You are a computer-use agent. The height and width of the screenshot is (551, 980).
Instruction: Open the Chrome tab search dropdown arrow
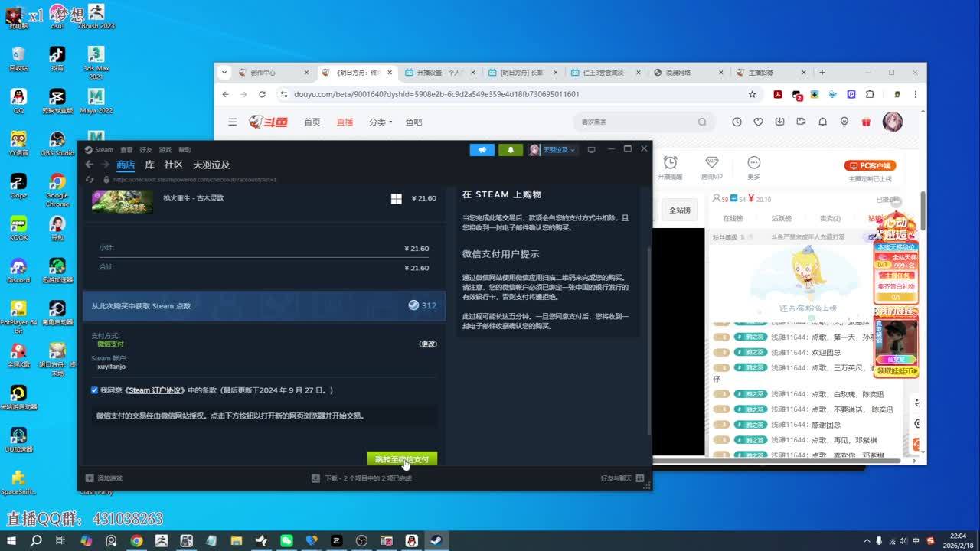(x=224, y=73)
